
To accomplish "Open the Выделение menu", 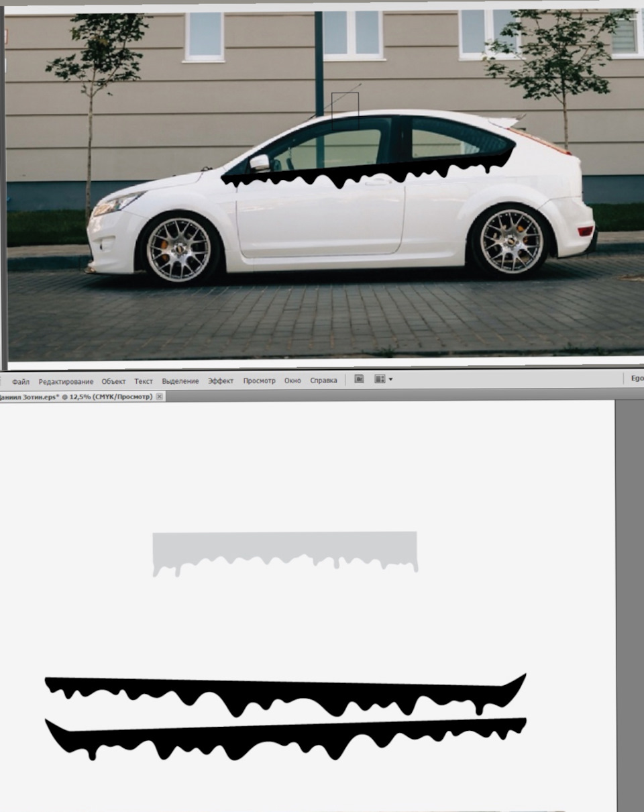I will [180, 381].
